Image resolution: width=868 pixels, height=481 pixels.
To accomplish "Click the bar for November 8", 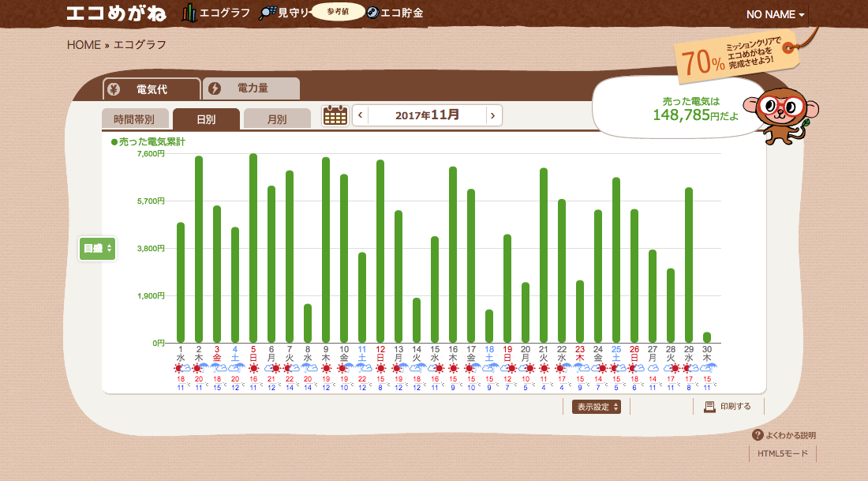I will [308, 323].
